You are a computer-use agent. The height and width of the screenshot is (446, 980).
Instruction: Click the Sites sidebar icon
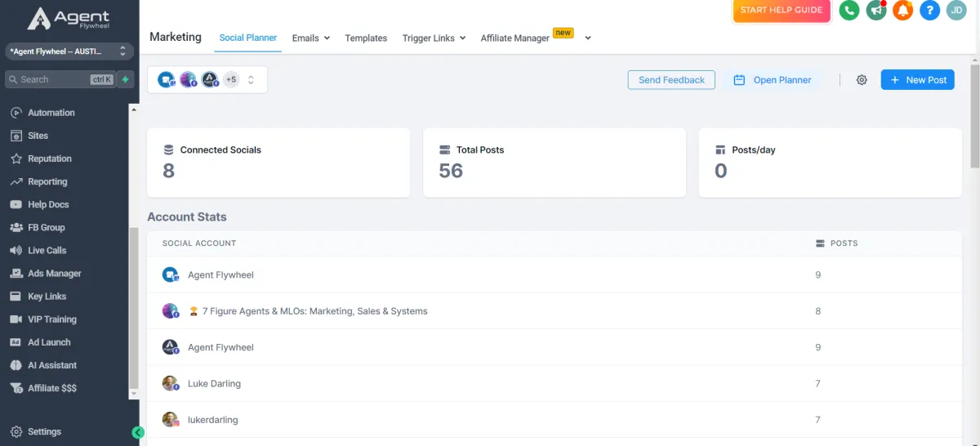[16, 136]
